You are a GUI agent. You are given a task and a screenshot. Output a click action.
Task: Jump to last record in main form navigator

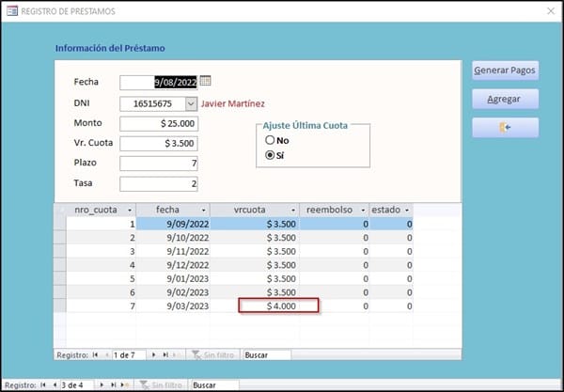point(115,385)
